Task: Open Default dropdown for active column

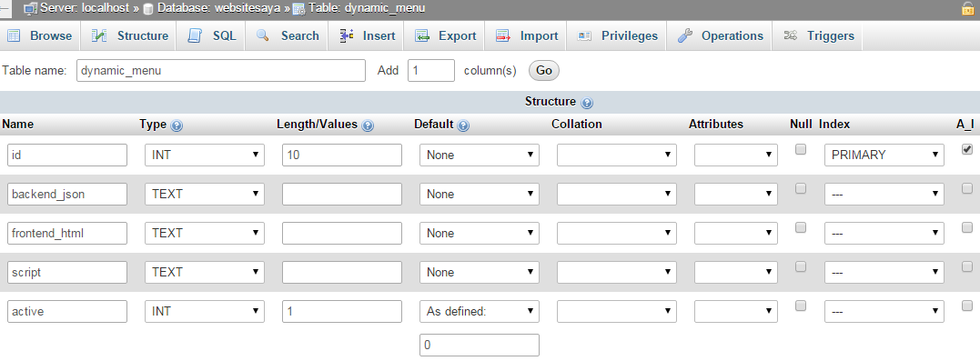Action: tap(480, 311)
